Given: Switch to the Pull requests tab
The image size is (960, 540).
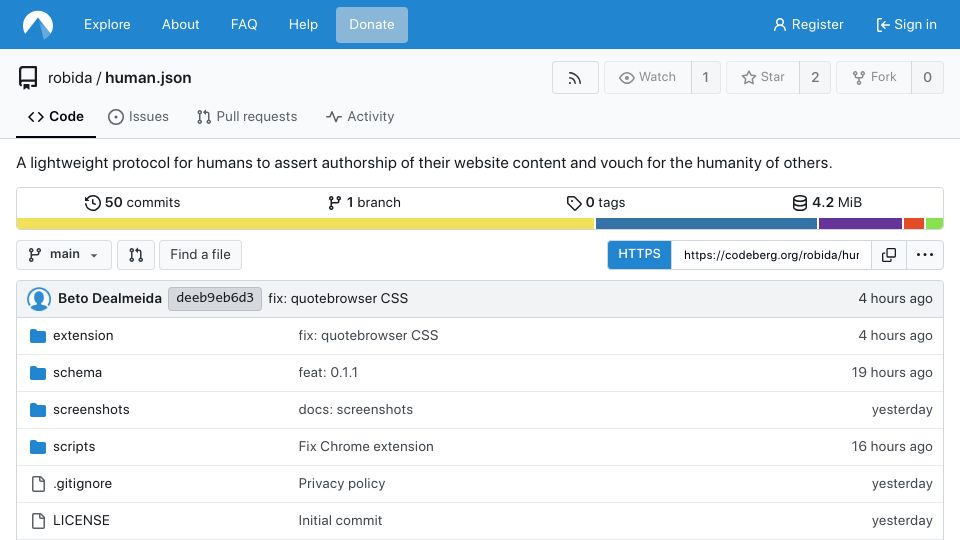Looking at the screenshot, I should click(247, 116).
